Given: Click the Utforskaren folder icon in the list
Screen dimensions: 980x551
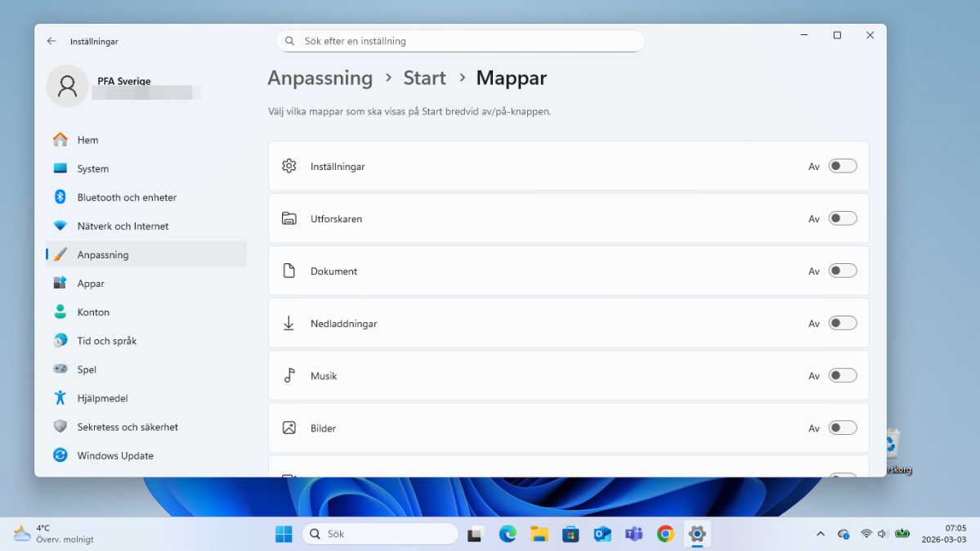Looking at the screenshot, I should [x=289, y=218].
